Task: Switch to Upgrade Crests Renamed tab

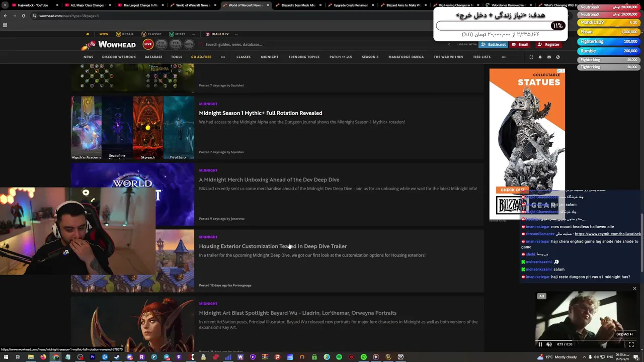Action: click(x=351, y=5)
